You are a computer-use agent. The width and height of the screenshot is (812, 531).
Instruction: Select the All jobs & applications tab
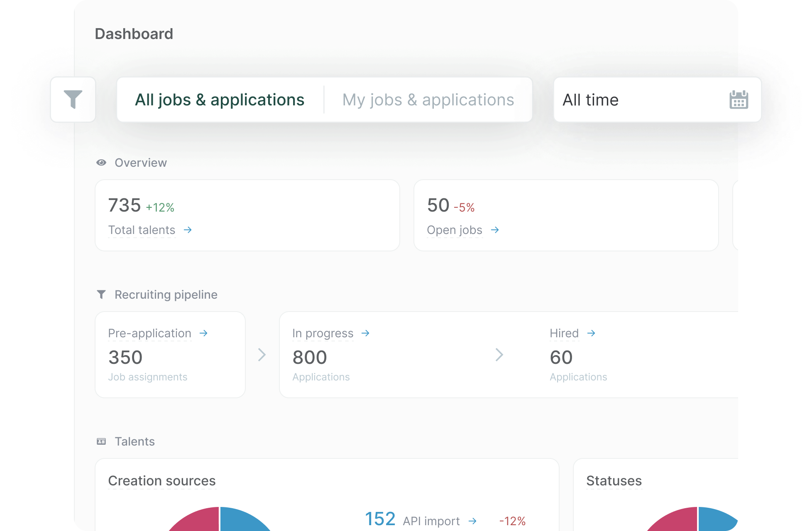[x=220, y=100]
